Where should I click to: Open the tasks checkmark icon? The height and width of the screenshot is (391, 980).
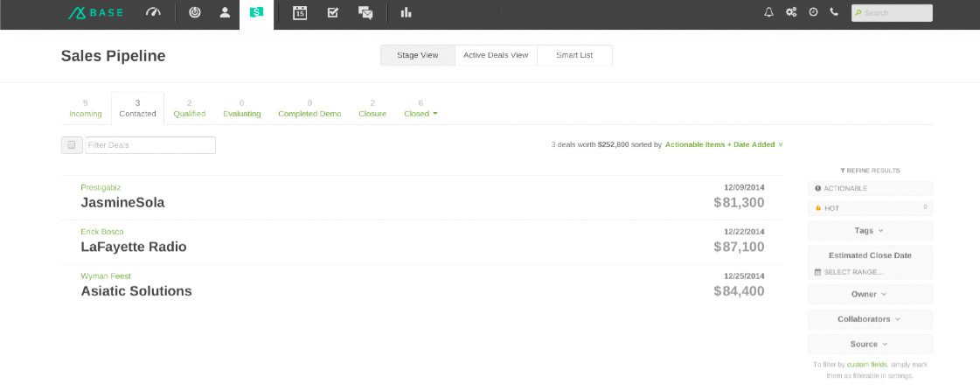coord(333,12)
